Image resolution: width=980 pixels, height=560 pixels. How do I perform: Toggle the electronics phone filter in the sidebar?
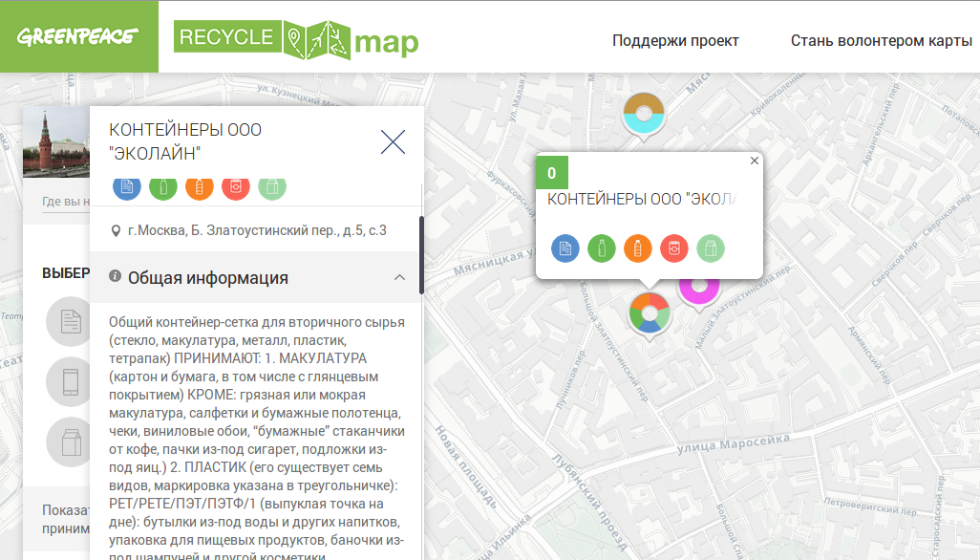(x=70, y=382)
